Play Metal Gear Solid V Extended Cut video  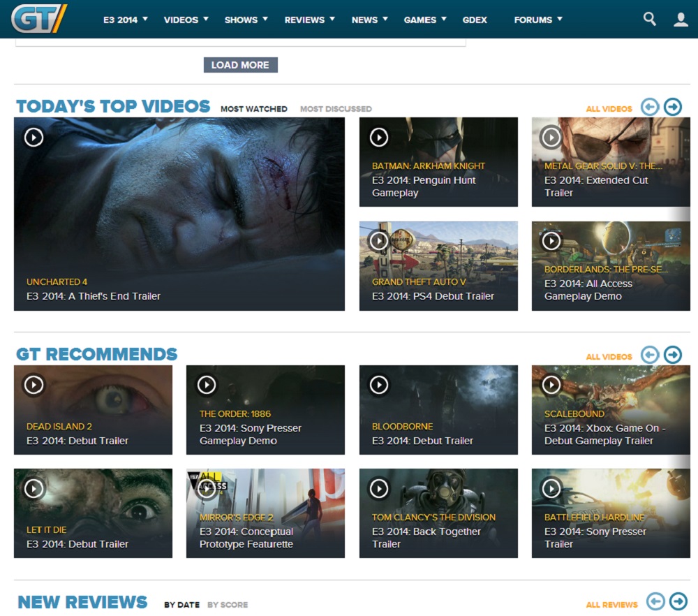click(551, 137)
